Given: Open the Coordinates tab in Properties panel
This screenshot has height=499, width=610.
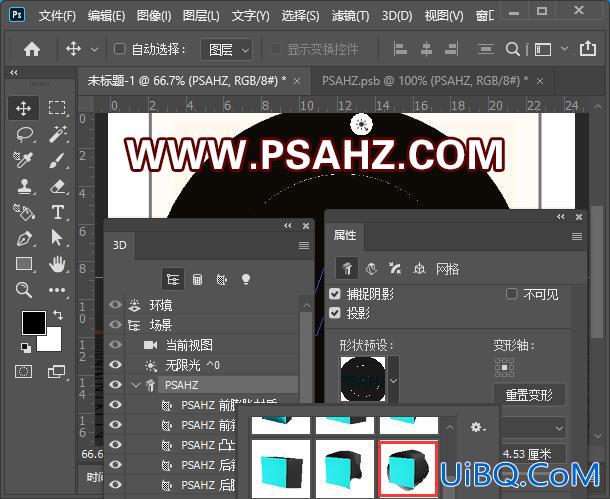Looking at the screenshot, I should coord(419,268).
